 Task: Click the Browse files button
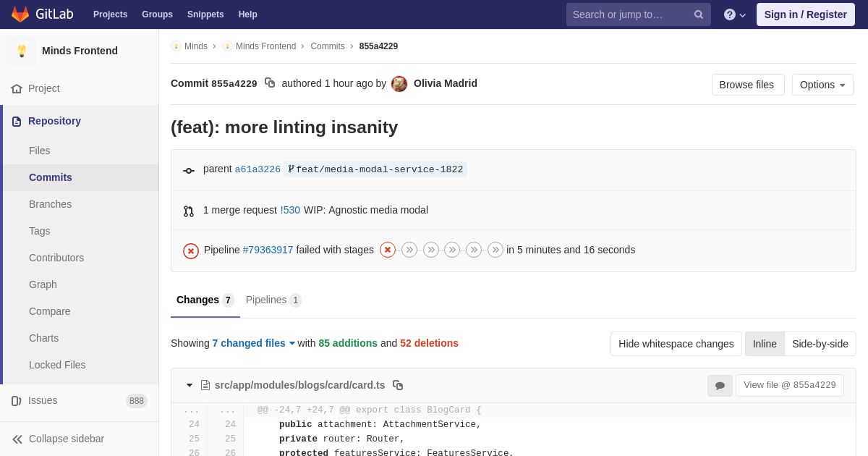click(747, 85)
